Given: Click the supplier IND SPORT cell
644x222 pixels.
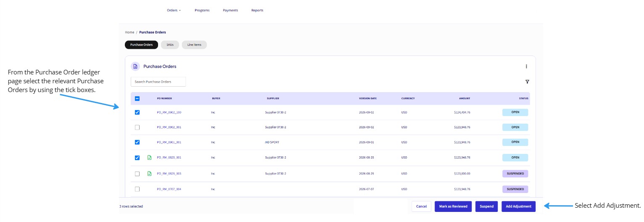Looking at the screenshot, I should [x=272, y=142].
